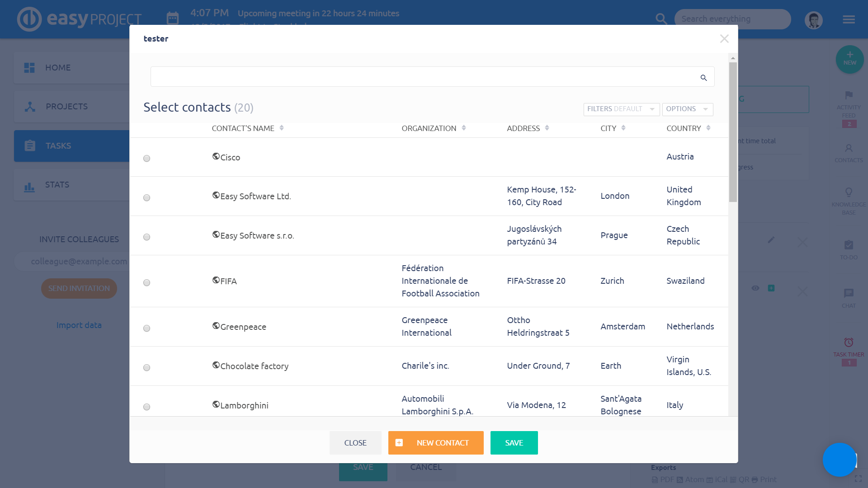The height and width of the screenshot is (488, 868).
Task: Go to TASKS in left menu
Action: click(71, 146)
